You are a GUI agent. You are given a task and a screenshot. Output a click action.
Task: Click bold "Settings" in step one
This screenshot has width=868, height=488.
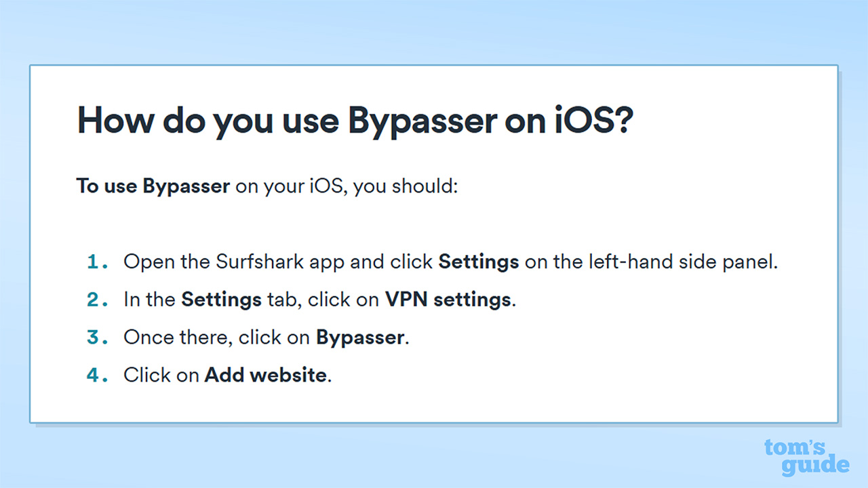coord(479,262)
